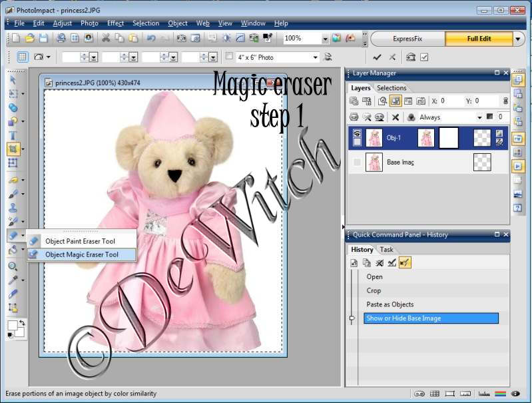Click the ExpressFix button
Screen dimensions: 532x403
[407, 39]
